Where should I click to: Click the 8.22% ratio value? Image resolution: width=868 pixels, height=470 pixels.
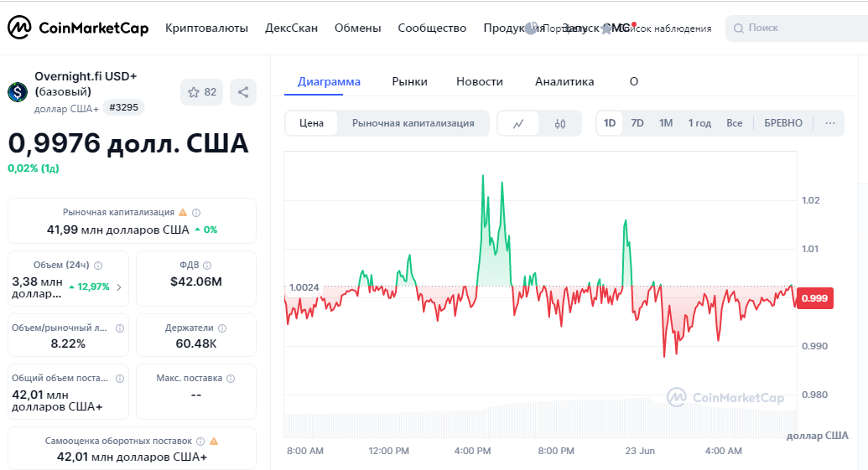[x=68, y=344]
